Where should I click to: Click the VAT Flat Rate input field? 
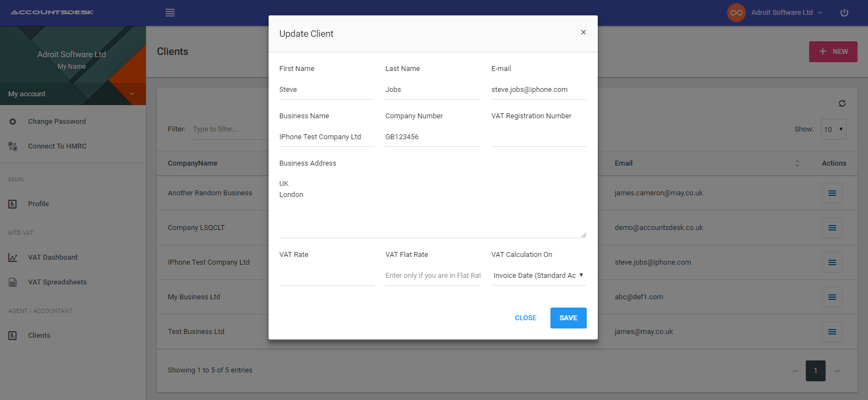(x=433, y=276)
